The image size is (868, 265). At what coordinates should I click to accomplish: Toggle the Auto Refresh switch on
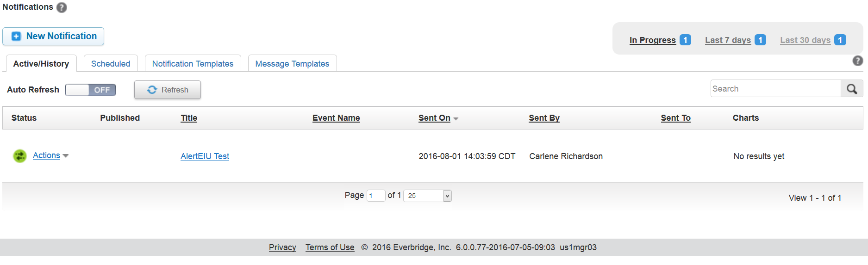(x=90, y=90)
